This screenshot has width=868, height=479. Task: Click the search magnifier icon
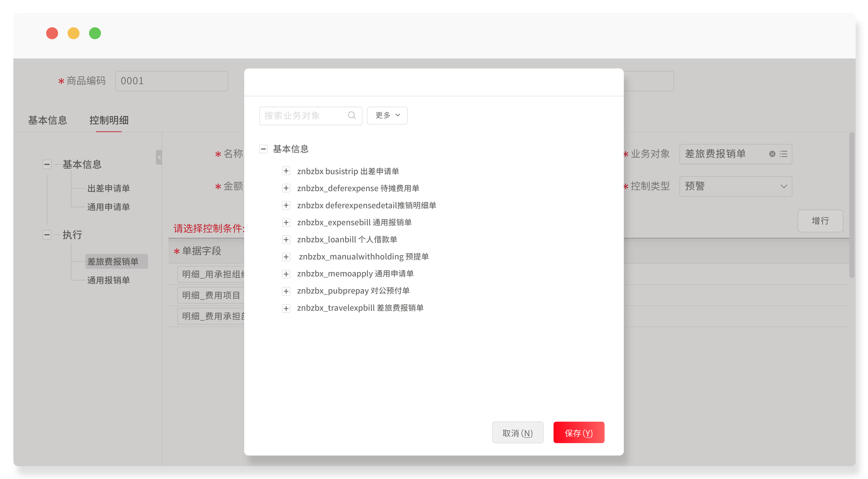click(352, 116)
